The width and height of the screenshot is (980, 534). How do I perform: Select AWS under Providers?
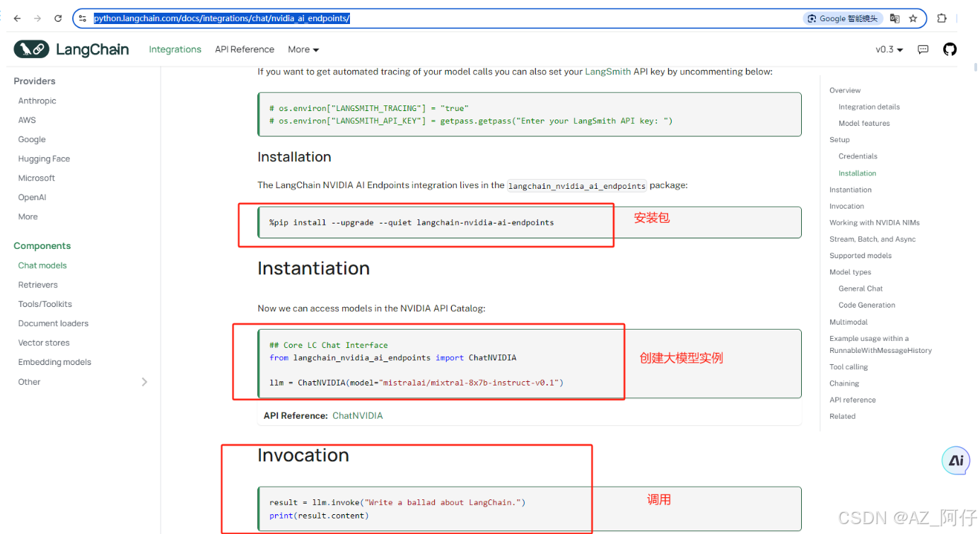[x=27, y=120]
